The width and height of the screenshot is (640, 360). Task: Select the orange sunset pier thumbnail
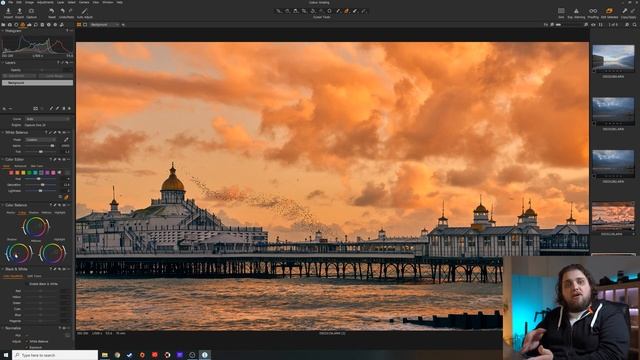click(613, 217)
